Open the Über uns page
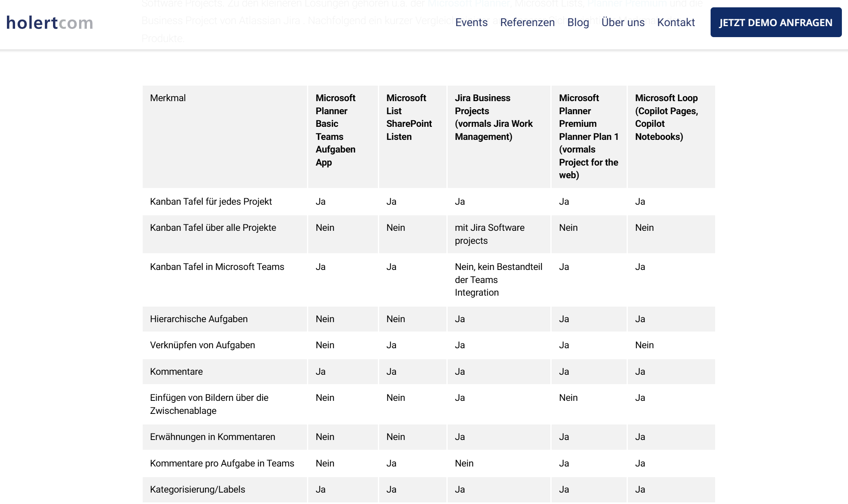 coord(623,22)
